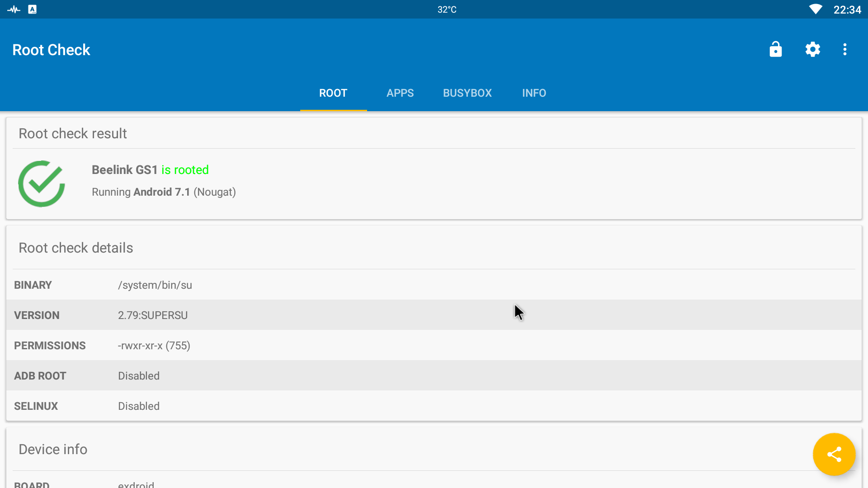Tap the 'Root check details' heading
The width and height of the screenshot is (868, 488).
point(76,248)
